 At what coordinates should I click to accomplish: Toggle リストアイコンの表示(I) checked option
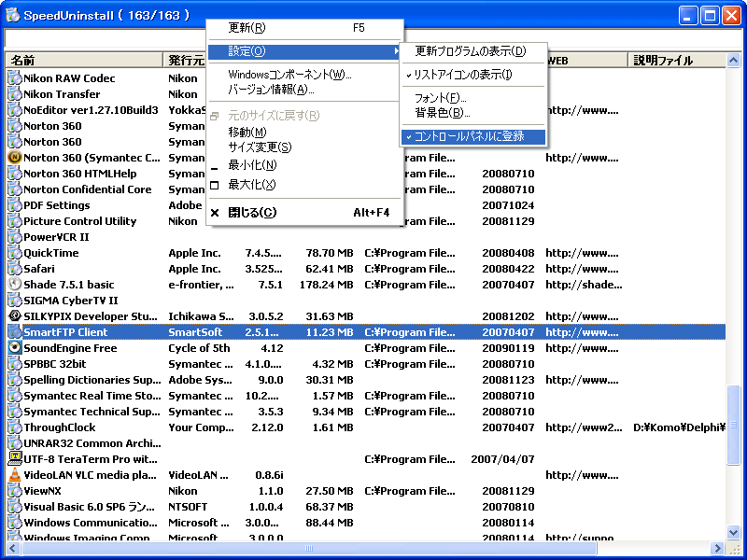tap(473, 75)
